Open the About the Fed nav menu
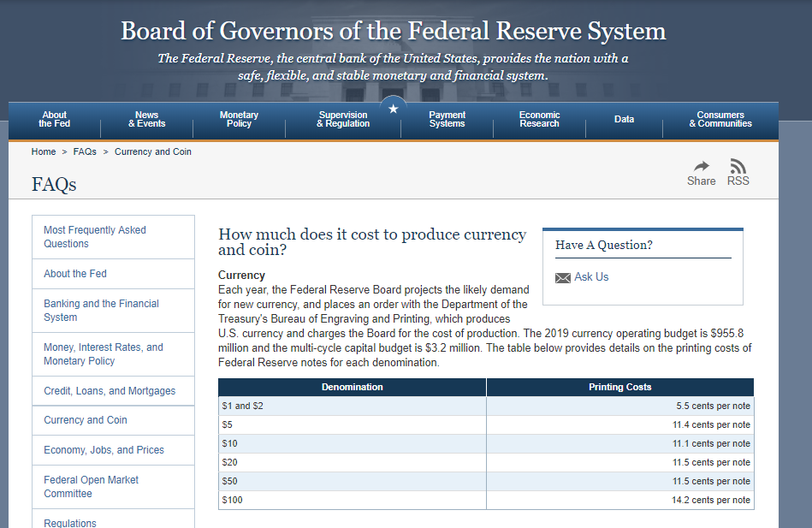The height and width of the screenshot is (528, 812). (55, 119)
